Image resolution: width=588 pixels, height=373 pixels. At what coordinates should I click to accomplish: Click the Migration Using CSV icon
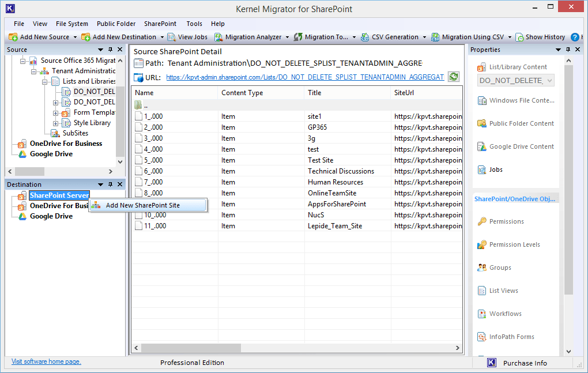(x=435, y=37)
